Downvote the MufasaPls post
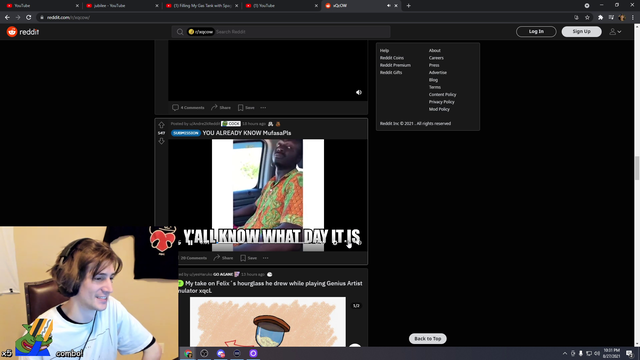The image size is (640, 360). [161, 141]
